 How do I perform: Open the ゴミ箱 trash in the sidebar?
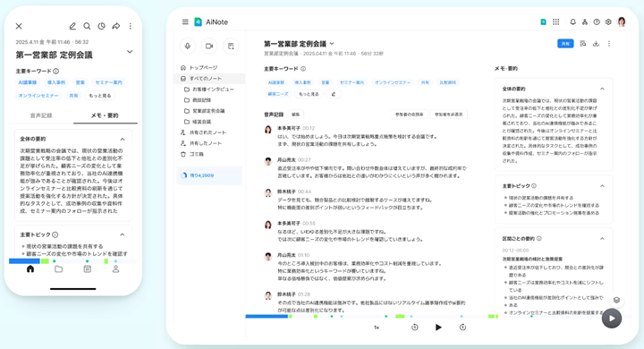[192, 154]
